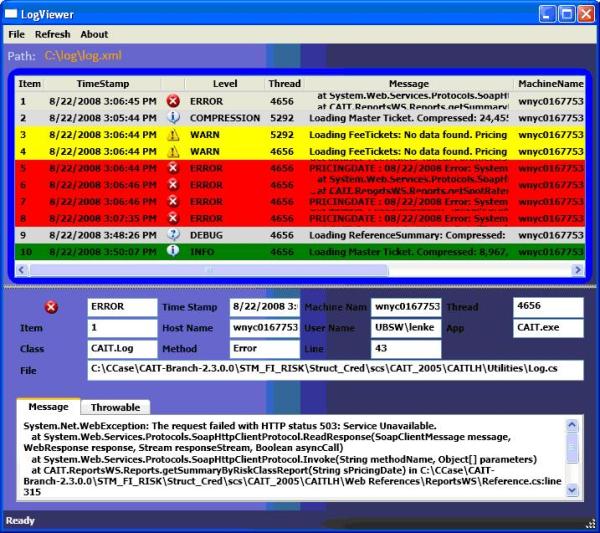Switch to the Message tab
Viewport: 600px width, 533px height.
tap(49, 407)
